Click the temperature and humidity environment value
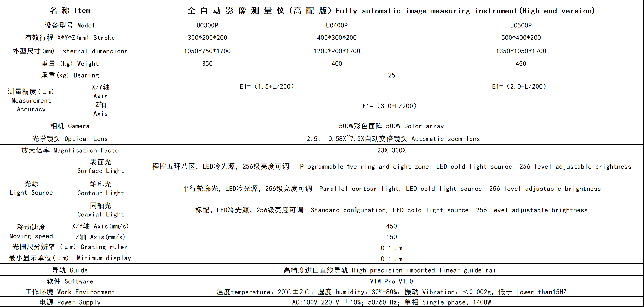Viewport: 644px width, 307px height. click(392, 292)
